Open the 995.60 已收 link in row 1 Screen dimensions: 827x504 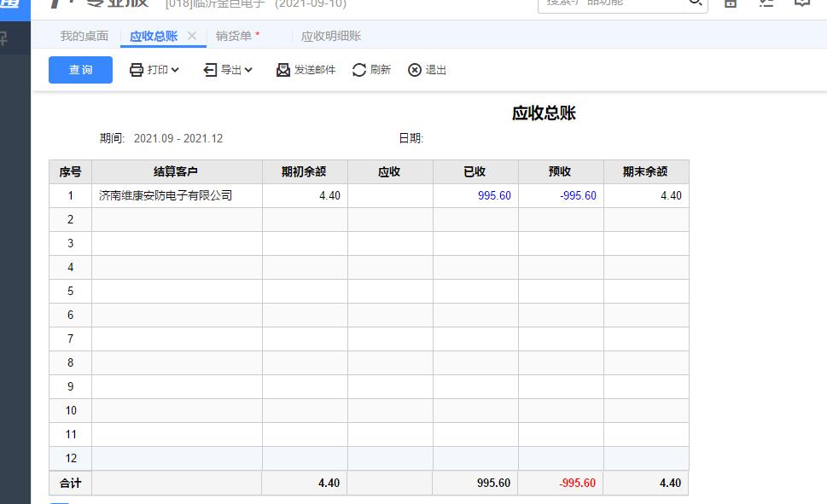click(x=494, y=195)
